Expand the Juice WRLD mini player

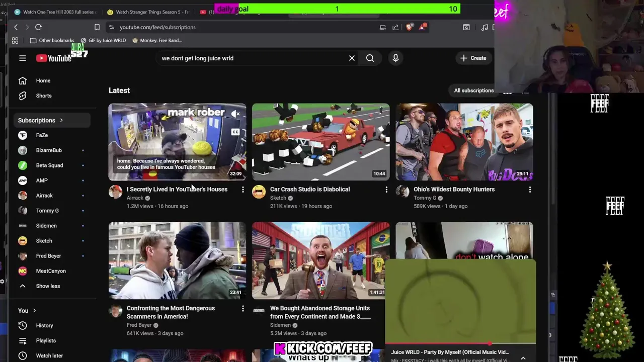[x=523, y=358]
